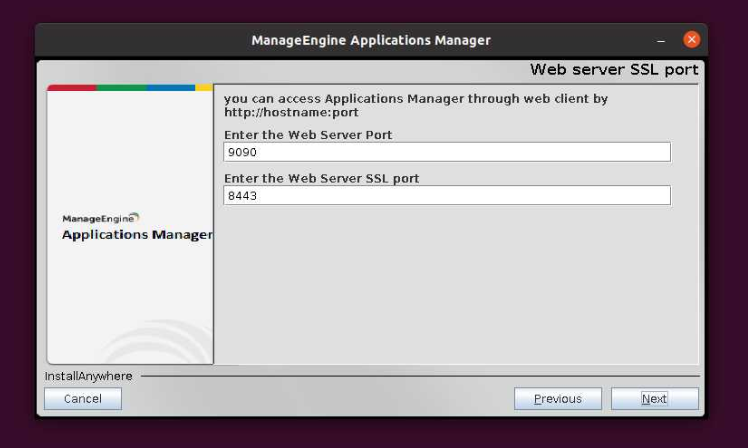748x448 pixels.
Task: Minimize the installer window
Action: click(661, 41)
